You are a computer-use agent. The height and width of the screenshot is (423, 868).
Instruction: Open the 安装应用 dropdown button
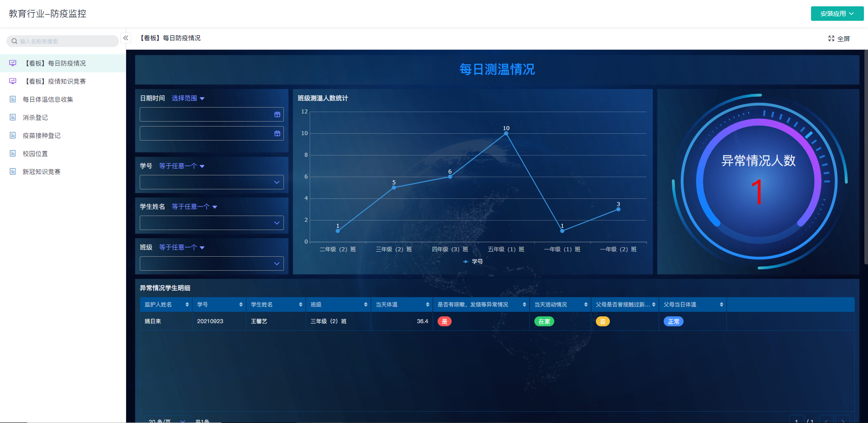click(x=837, y=14)
